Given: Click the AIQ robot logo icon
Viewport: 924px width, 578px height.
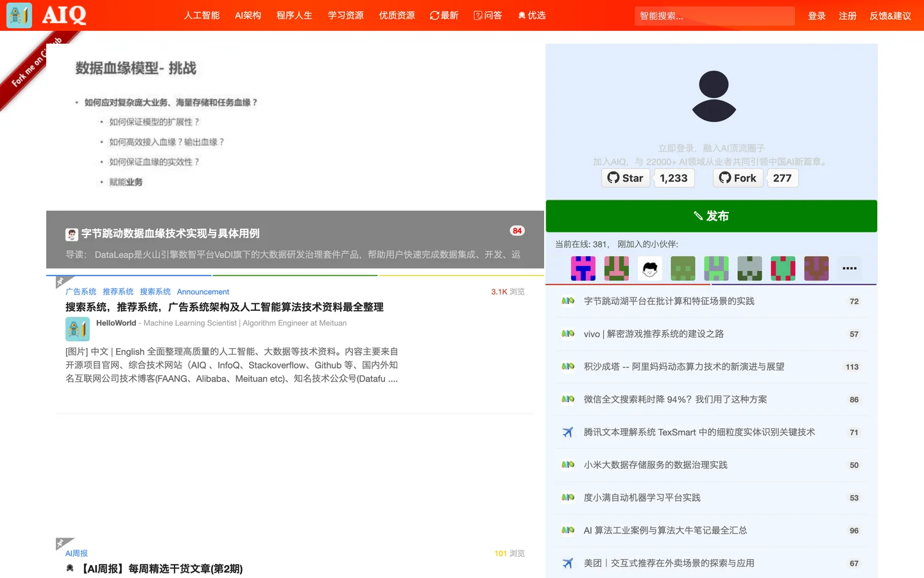Looking at the screenshot, I should point(19,15).
